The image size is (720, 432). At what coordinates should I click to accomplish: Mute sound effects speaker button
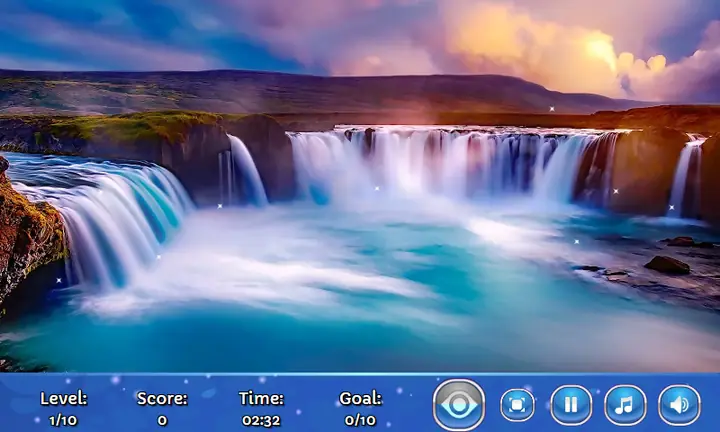click(680, 405)
